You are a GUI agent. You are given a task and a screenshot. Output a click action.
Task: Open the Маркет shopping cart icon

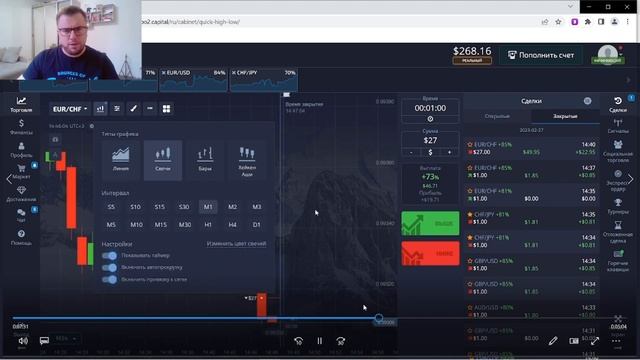pyautogui.click(x=21, y=171)
